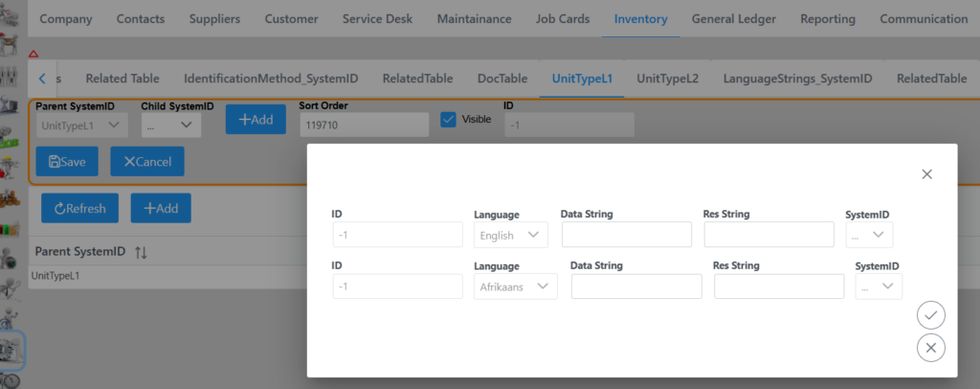Image resolution: width=980 pixels, height=389 pixels.
Task: Open the Afrikaans Language dropdown
Action: (x=515, y=286)
